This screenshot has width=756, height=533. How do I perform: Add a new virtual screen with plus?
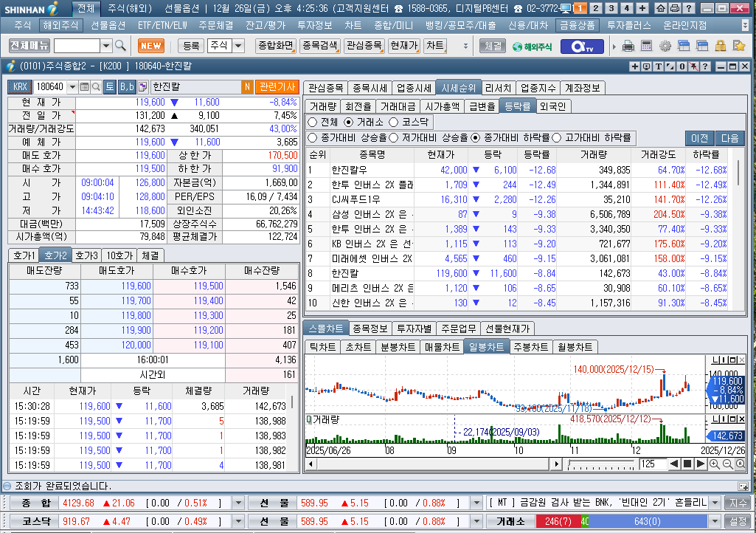[642, 8]
